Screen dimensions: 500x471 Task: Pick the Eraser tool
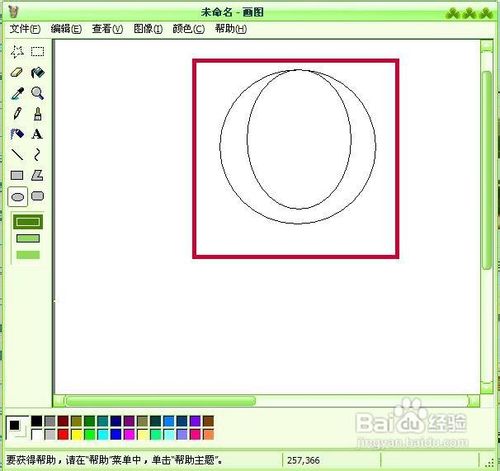click(17, 72)
